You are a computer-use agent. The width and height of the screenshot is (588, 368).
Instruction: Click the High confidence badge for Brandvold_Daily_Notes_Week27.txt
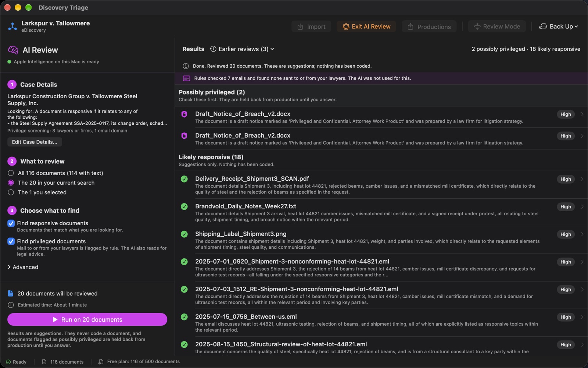pos(566,207)
